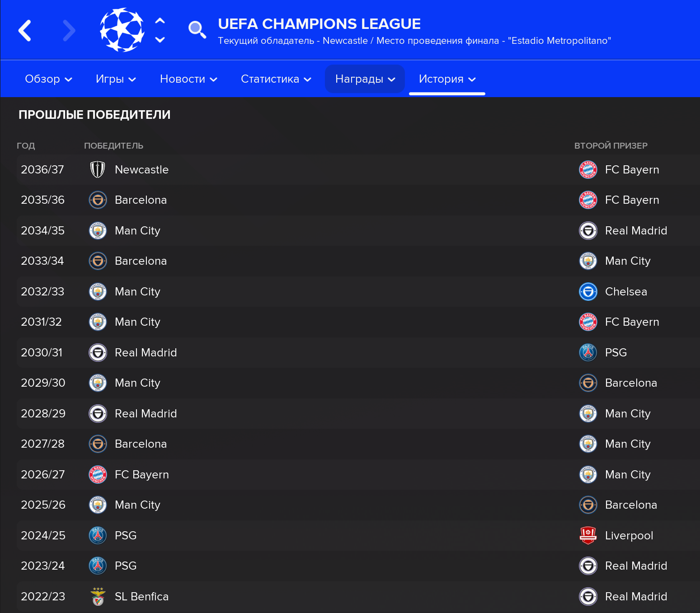Viewport: 700px width, 613px height.
Task: Open Newcastle winner link for 2036/37
Action: [x=141, y=170]
